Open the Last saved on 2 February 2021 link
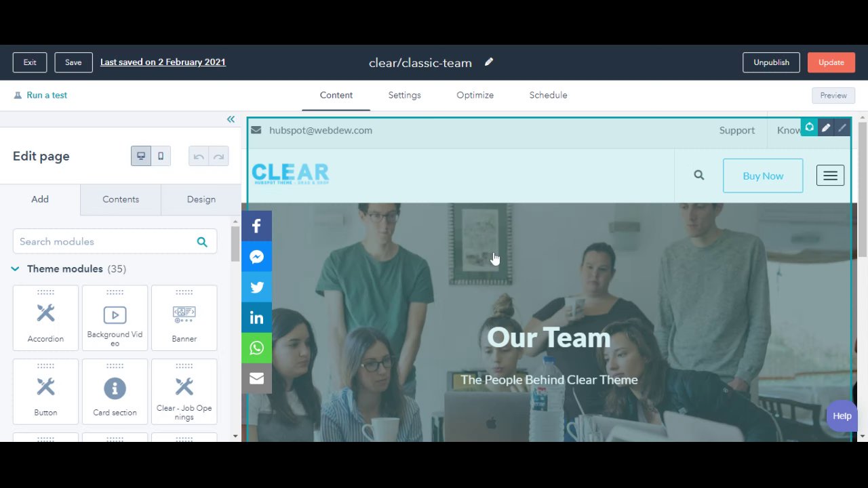Image resolution: width=868 pixels, height=488 pixels. tap(163, 62)
